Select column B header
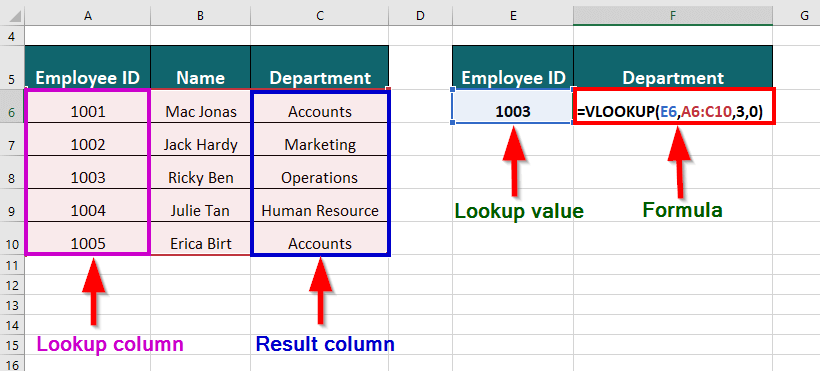Viewport: 820px width, 371px height. pyautogui.click(x=201, y=16)
